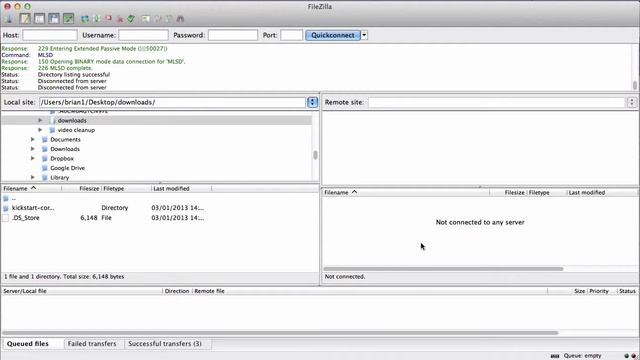This screenshot has width=640, height=360.
Task: Open file search binoculars icon
Action: [180, 19]
